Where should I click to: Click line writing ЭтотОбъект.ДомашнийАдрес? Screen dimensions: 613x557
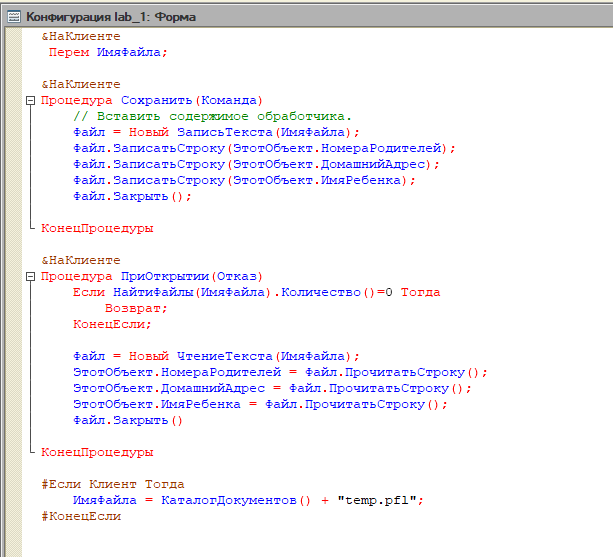(256, 165)
